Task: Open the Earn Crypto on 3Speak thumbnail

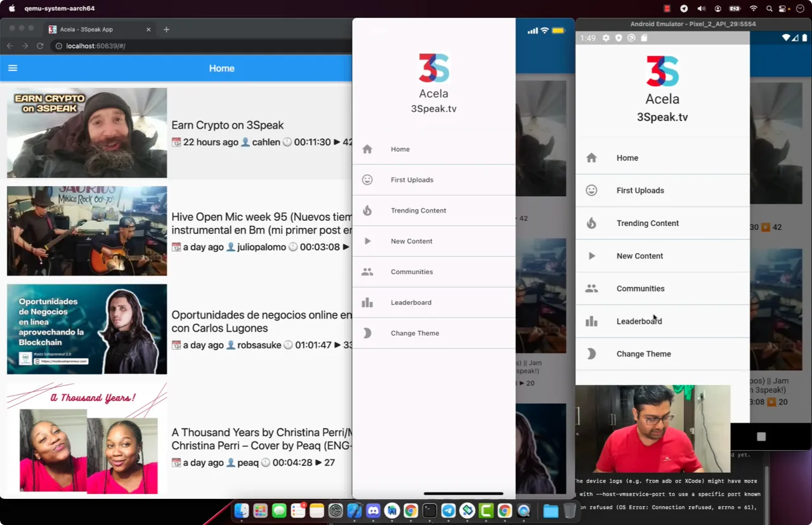Action: point(87,133)
